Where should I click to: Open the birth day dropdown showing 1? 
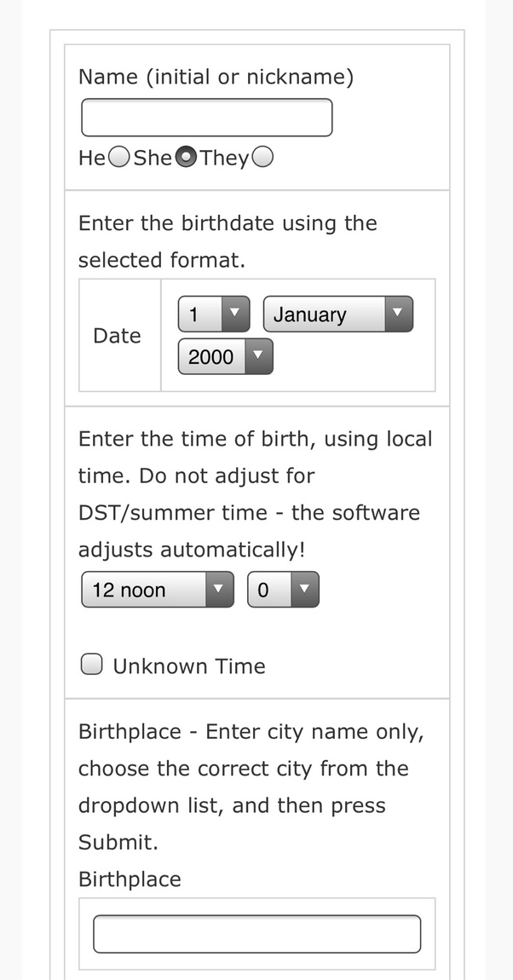[x=201, y=314]
